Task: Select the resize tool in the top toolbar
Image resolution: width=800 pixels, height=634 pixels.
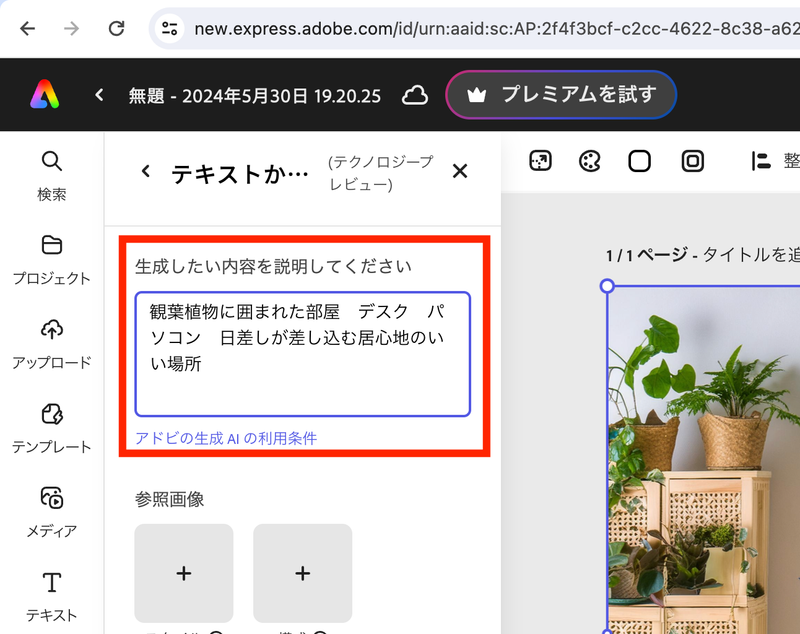Action: (541, 160)
